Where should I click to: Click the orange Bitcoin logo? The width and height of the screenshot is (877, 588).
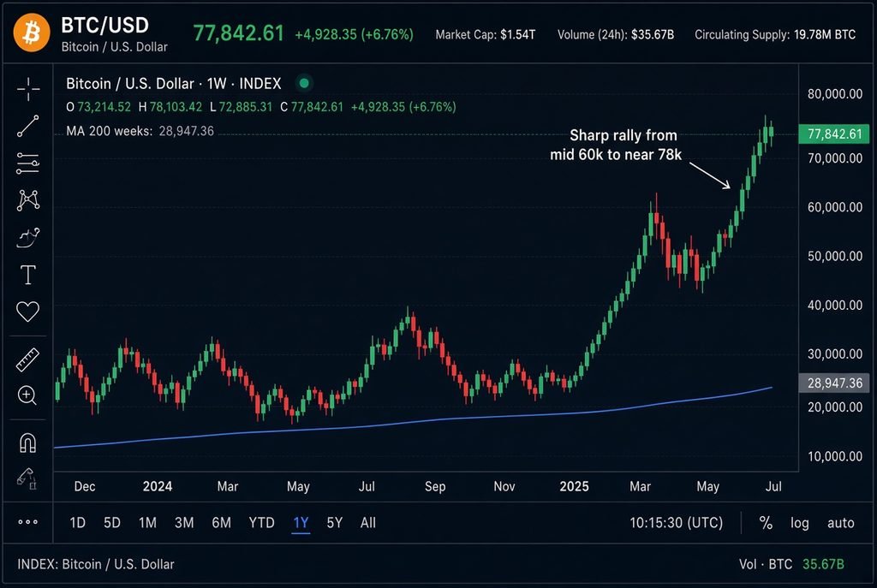click(x=32, y=33)
